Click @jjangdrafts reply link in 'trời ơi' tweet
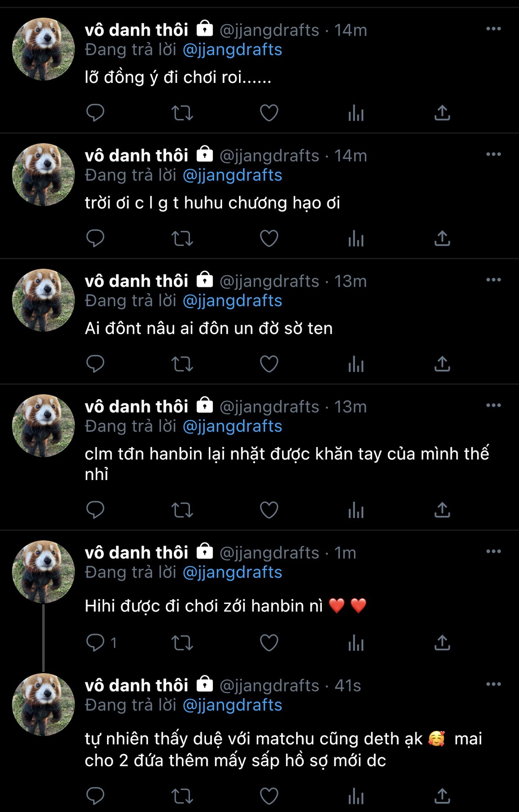The width and height of the screenshot is (519, 812). coord(232,175)
